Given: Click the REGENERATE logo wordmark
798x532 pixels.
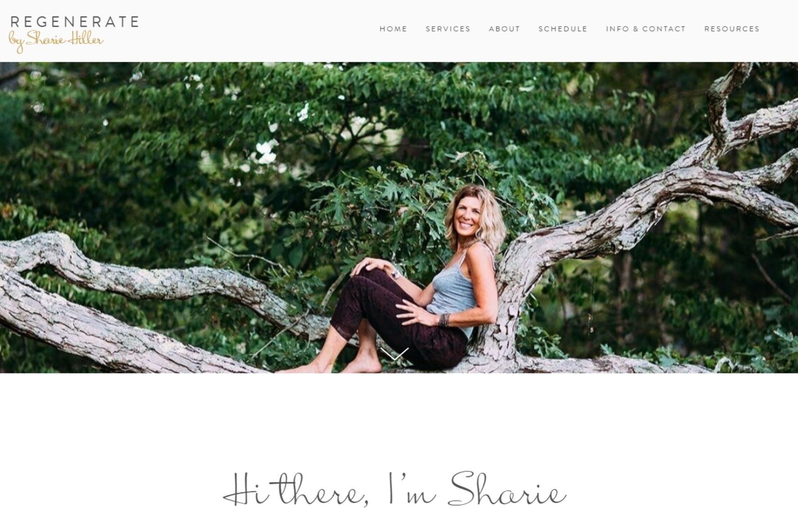Looking at the screenshot, I should [74, 22].
